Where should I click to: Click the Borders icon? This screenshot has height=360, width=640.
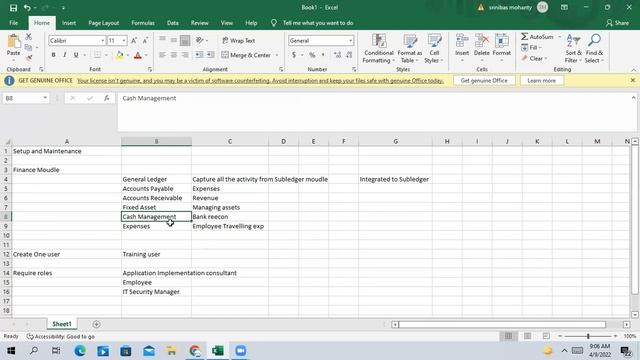(98, 55)
